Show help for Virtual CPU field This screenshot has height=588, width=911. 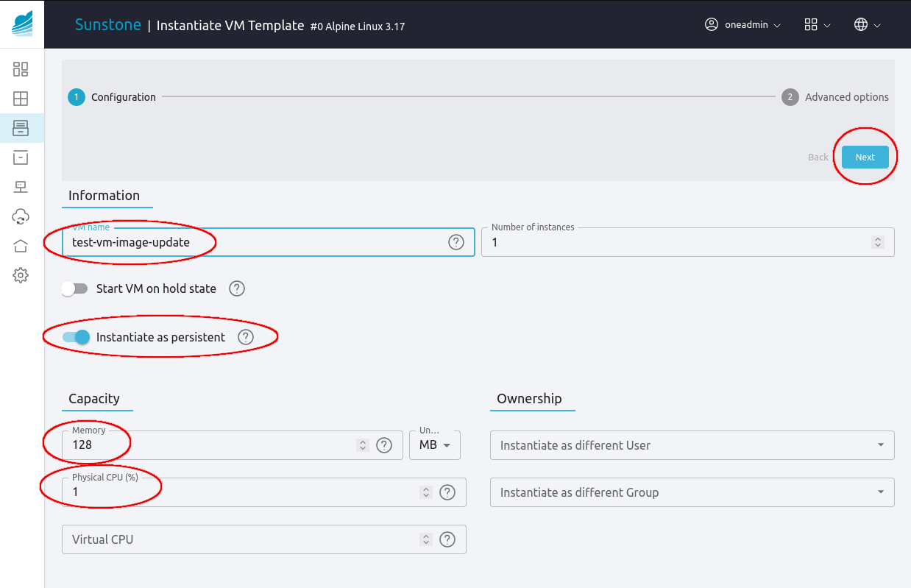[447, 539]
